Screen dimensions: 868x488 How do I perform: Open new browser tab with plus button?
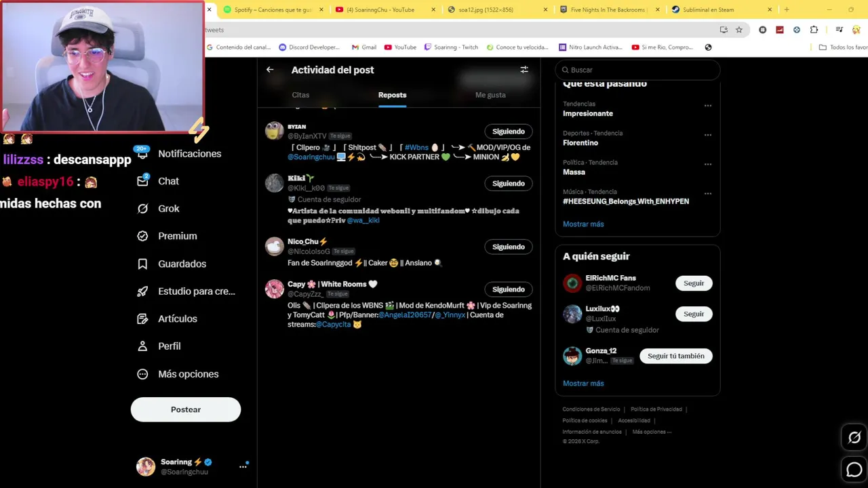[x=787, y=9]
